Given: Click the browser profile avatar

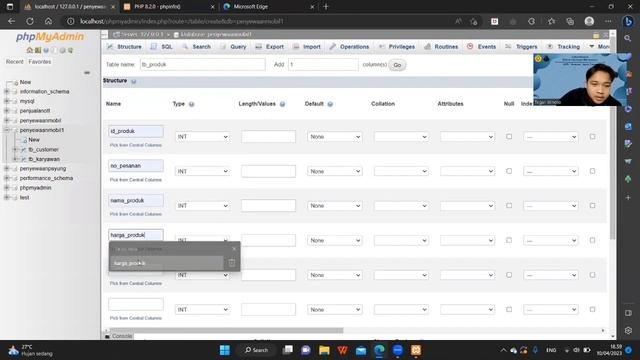Looking at the screenshot, I should coord(589,21).
